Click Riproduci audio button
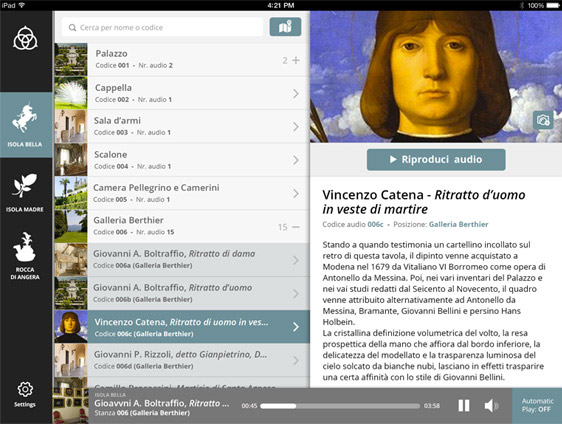 (436, 159)
